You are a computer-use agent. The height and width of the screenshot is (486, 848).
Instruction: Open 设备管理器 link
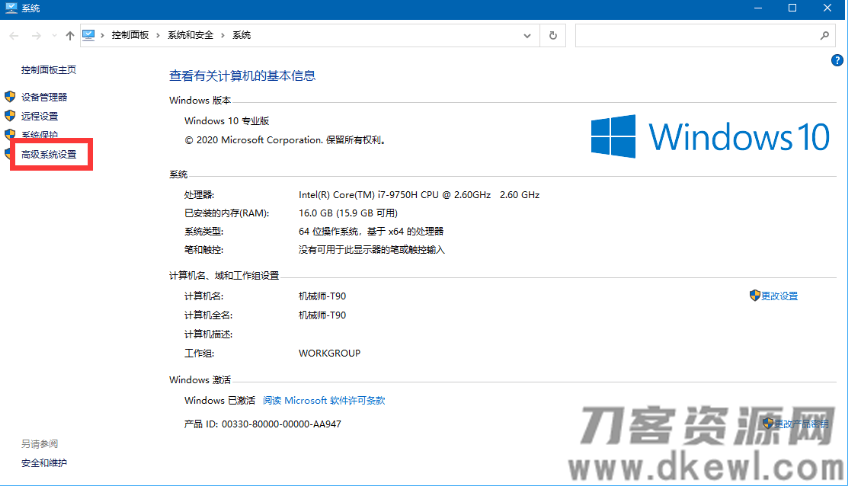(44, 97)
